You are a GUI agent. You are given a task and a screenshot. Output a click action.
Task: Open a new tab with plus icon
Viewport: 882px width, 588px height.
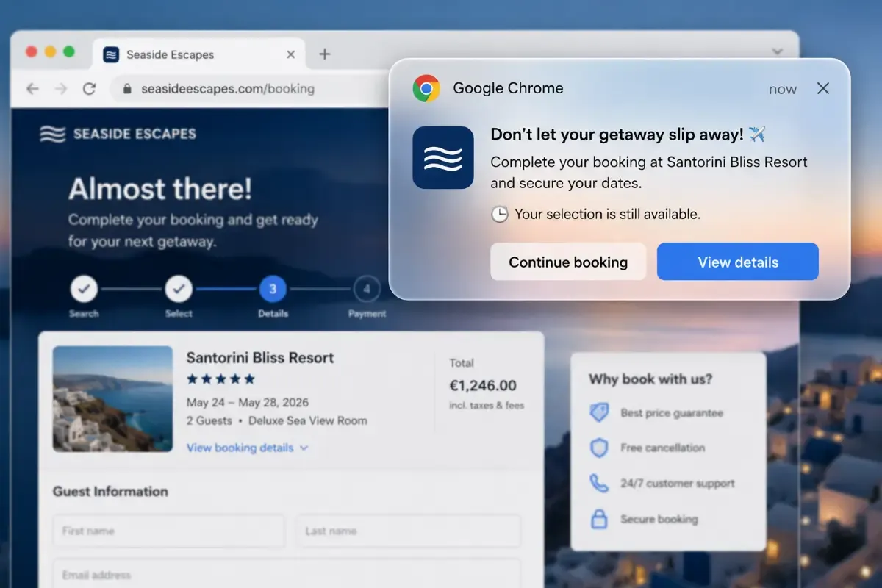tap(324, 54)
